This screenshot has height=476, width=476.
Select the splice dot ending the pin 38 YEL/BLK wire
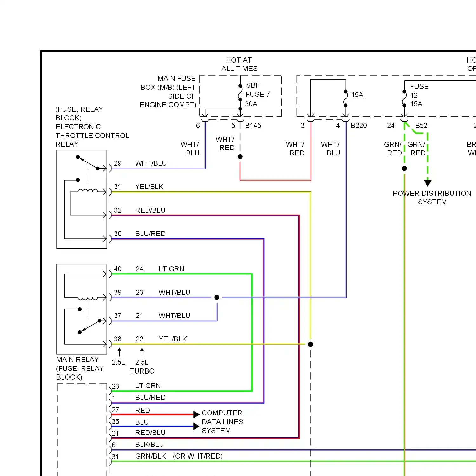point(311,344)
